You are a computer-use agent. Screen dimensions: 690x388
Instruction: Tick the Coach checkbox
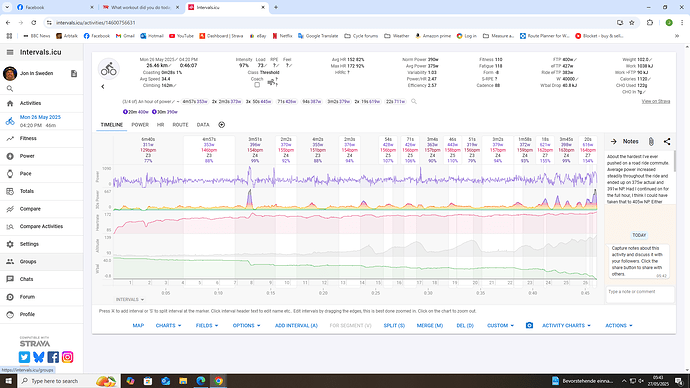(257, 84)
